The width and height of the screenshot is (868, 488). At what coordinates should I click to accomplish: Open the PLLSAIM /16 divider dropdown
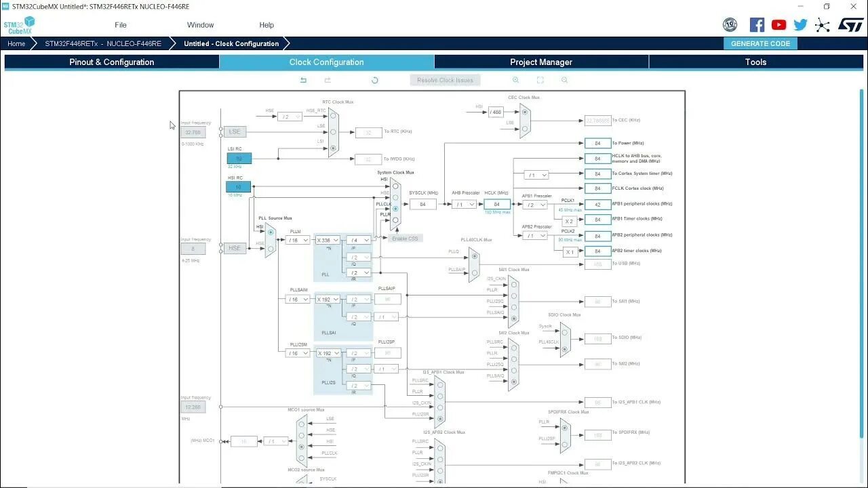(x=297, y=299)
